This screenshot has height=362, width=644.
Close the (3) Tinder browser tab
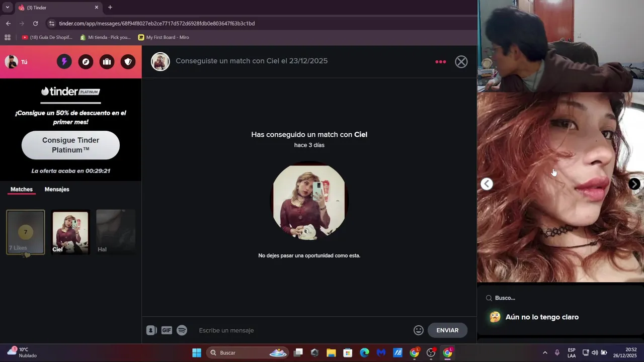tap(97, 8)
